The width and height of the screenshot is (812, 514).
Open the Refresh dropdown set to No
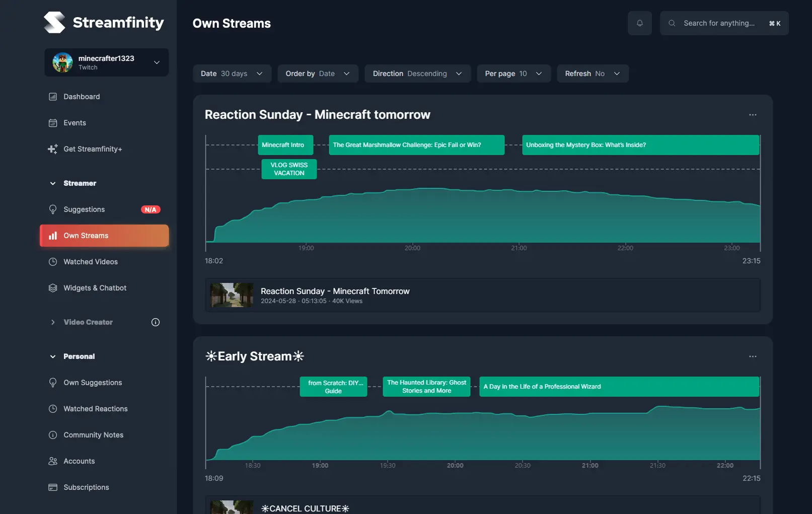(x=593, y=74)
